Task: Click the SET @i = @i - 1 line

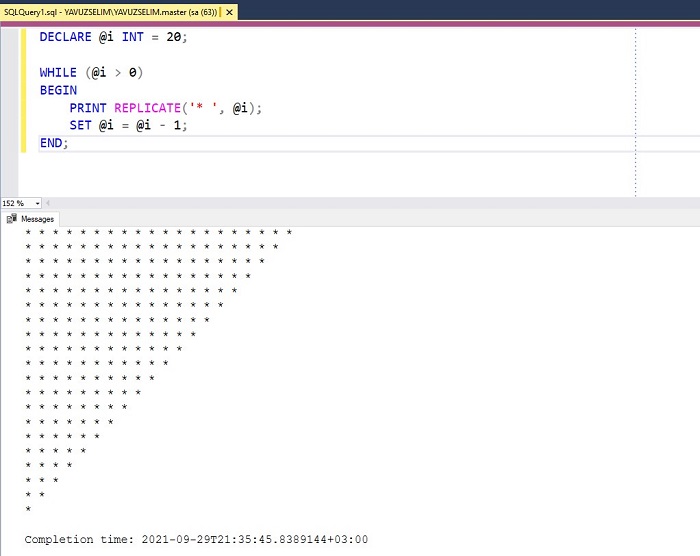Action: click(x=128, y=125)
